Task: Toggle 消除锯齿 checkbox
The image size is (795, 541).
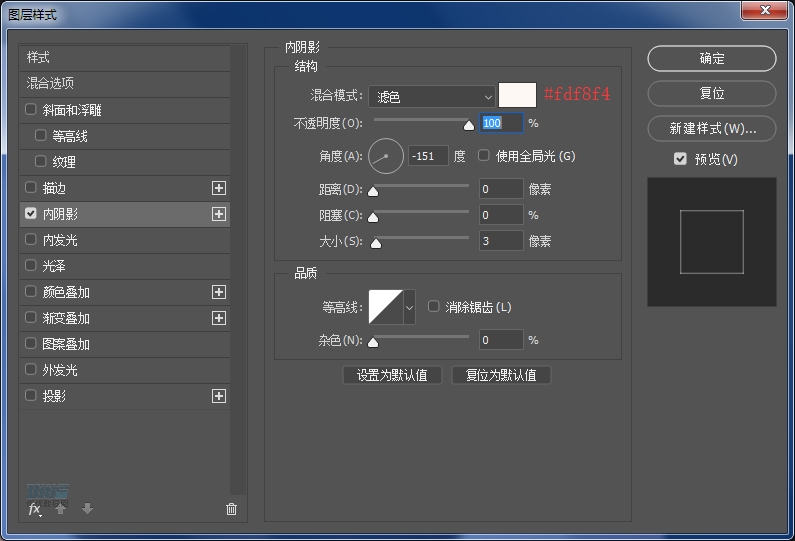Action: (433, 306)
